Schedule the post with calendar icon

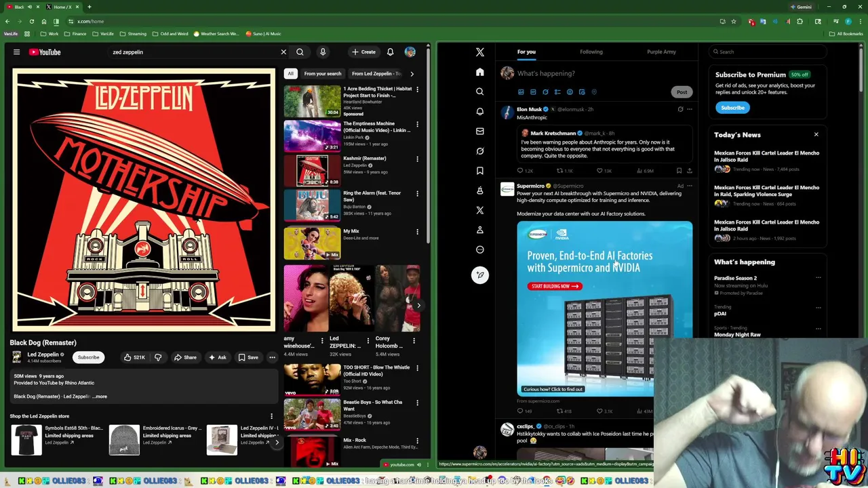(x=582, y=92)
